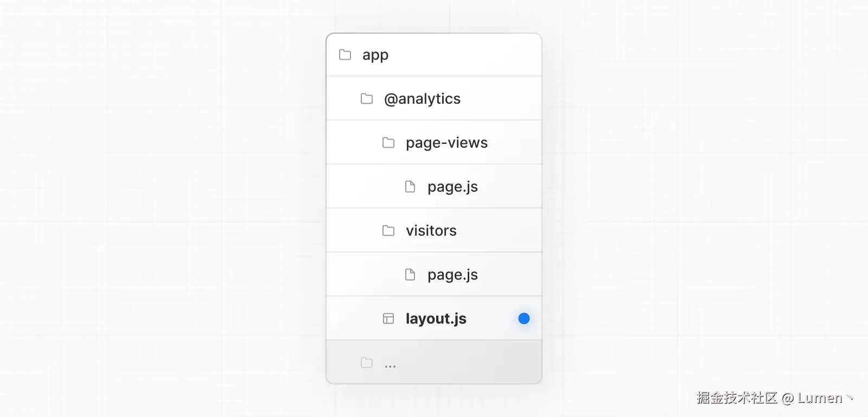Viewport: 868px width, 417px height.
Task: Click the app folder icon
Action: coord(345,55)
